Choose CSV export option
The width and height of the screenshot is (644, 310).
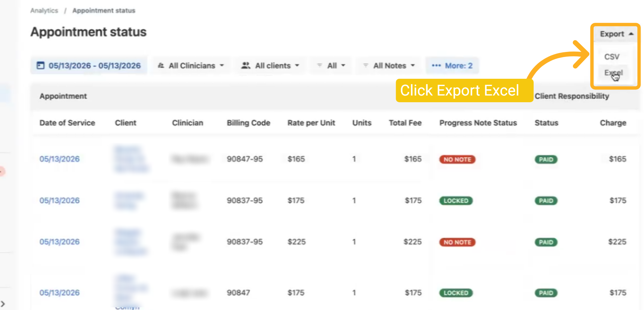[612, 57]
